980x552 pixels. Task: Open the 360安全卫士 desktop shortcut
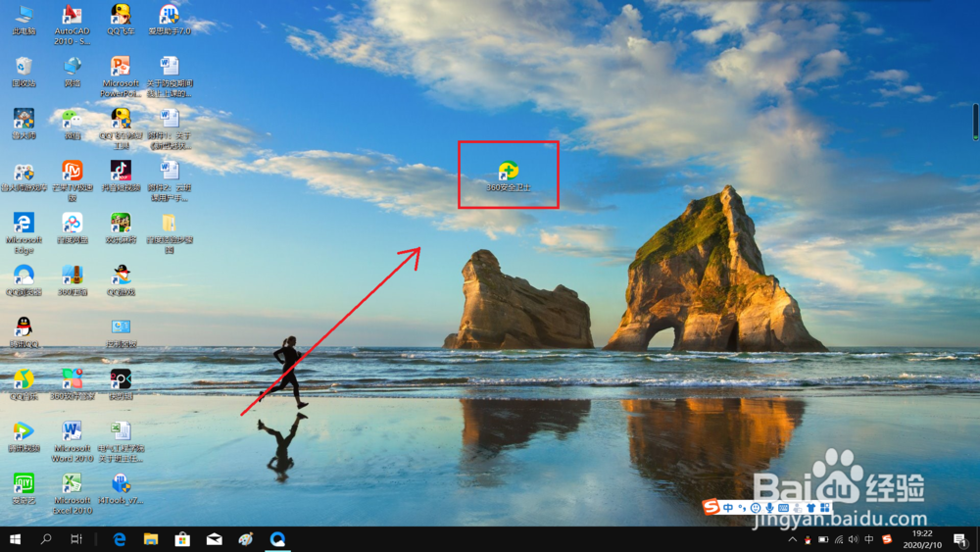[508, 176]
